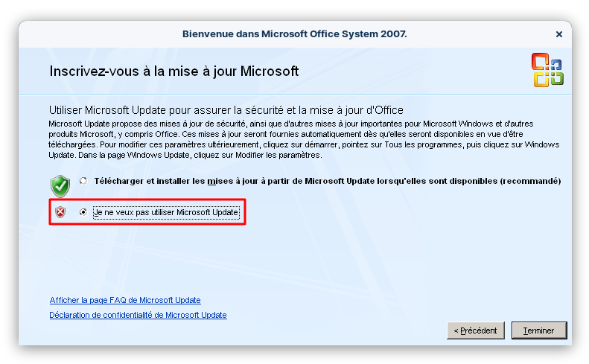
Task: Open the 'Déclaration de confidentialité' link
Action: coord(138,315)
